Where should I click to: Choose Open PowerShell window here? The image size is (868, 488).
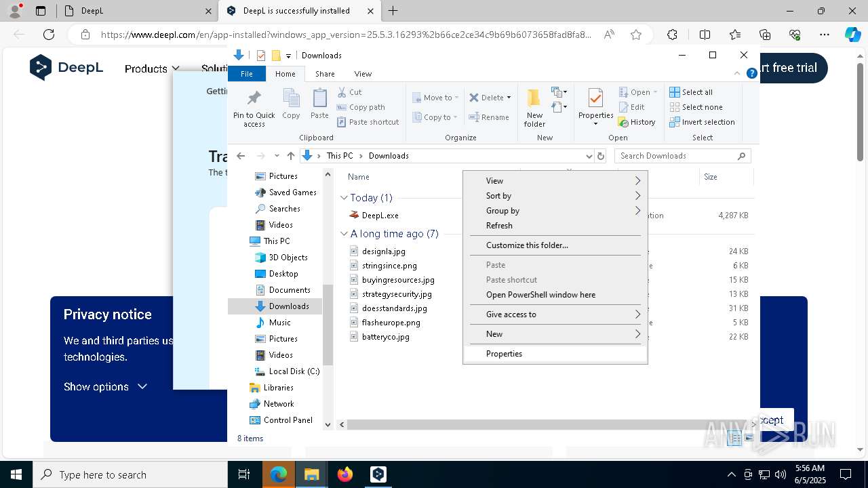coord(555,295)
